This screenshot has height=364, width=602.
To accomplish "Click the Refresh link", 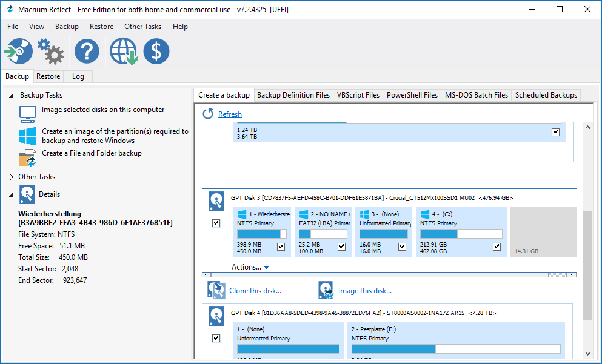I will coord(230,114).
